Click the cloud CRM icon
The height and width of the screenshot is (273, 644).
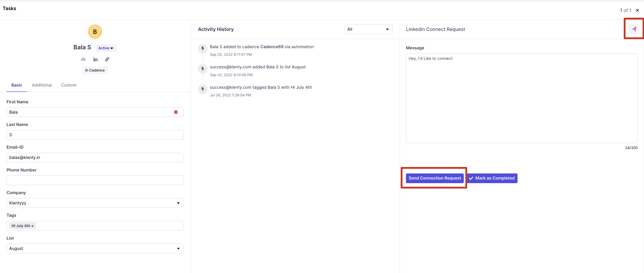[x=83, y=59]
